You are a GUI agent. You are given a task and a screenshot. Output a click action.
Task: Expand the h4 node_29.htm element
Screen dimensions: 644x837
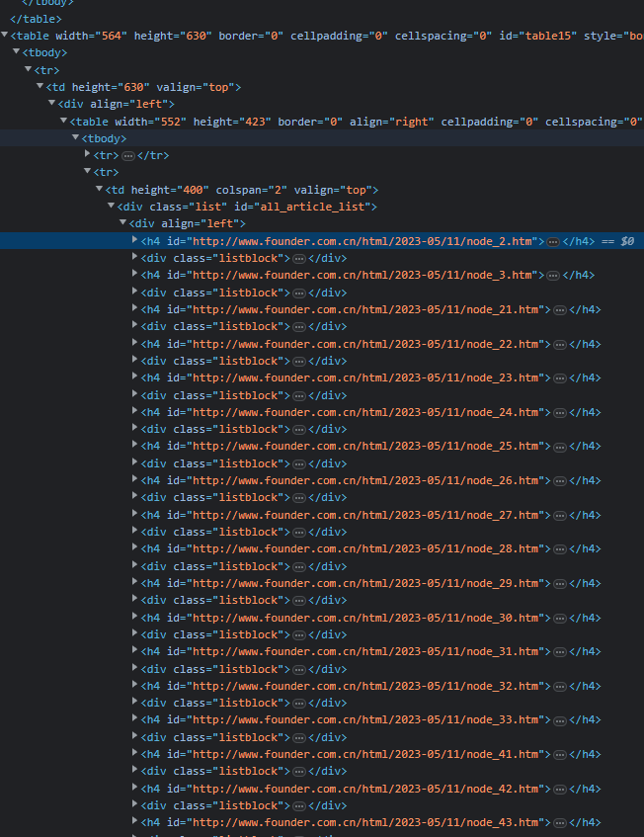coord(135,582)
